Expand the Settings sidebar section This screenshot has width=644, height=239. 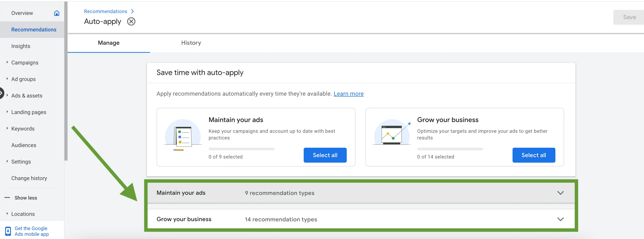coord(7,161)
